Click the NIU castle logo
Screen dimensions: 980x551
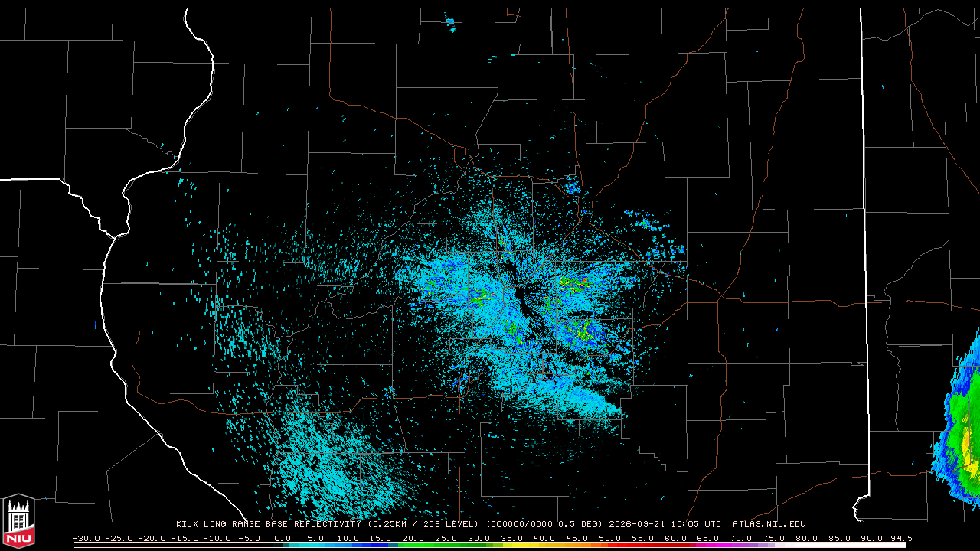tap(18, 520)
